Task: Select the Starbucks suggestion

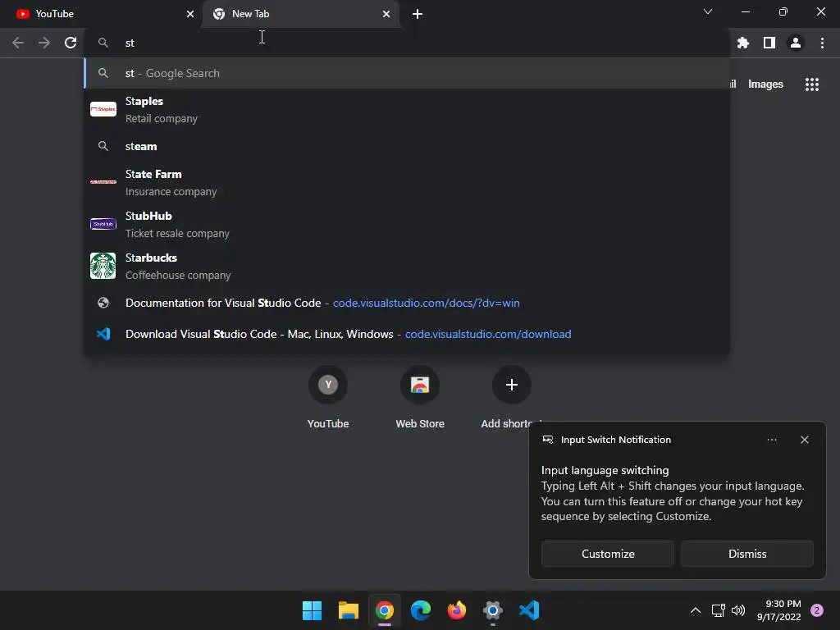Action: [x=407, y=267]
